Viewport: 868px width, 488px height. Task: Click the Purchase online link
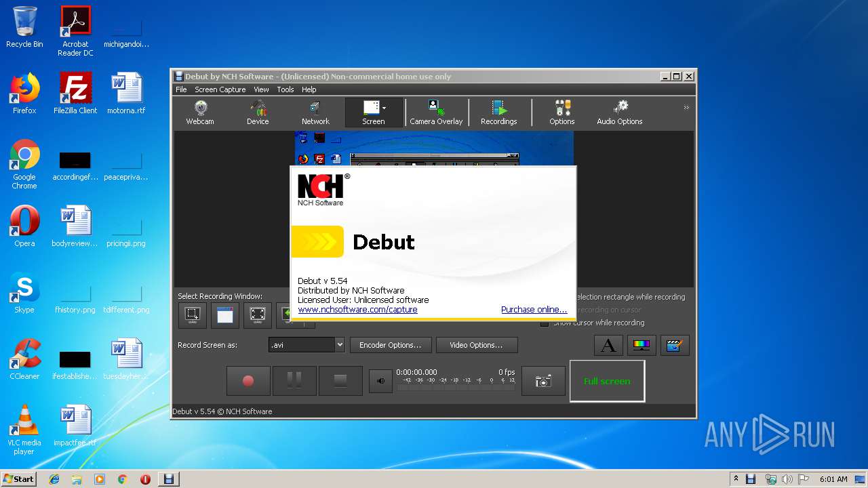pyautogui.click(x=534, y=310)
